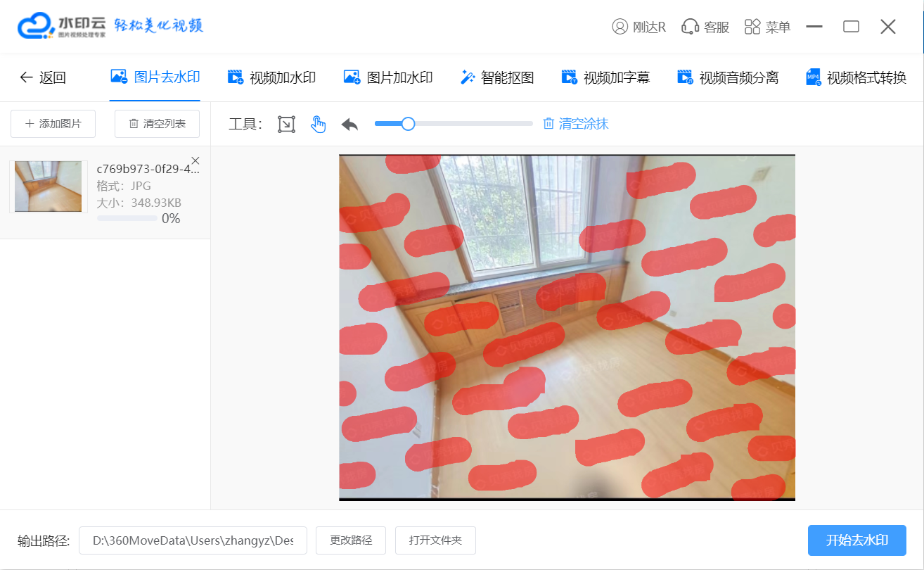924x570 pixels.
Task: Undo last smear with arrow icon
Action: 349,125
